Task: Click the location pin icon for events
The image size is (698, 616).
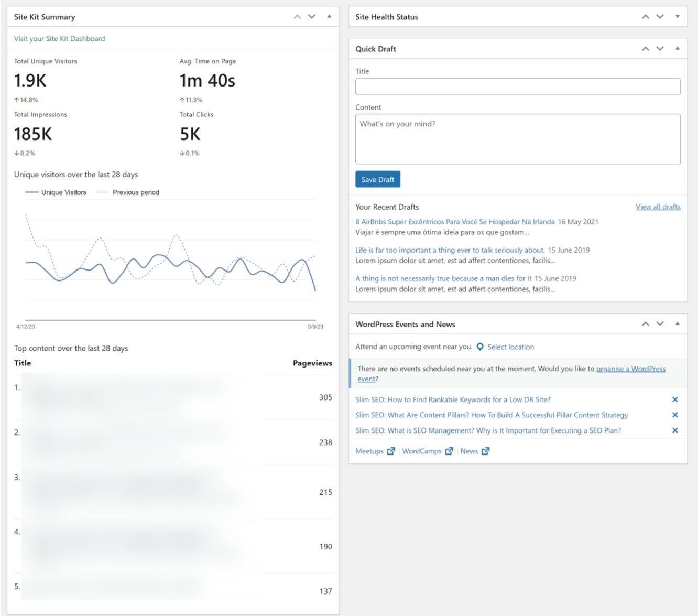Action: (479, 347)
